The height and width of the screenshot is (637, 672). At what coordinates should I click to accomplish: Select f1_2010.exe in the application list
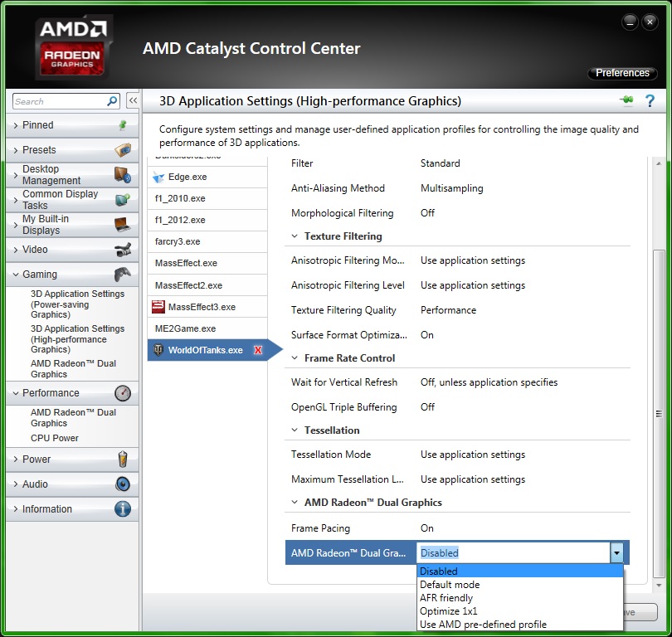pyautogui.click(x=207, y=199)
